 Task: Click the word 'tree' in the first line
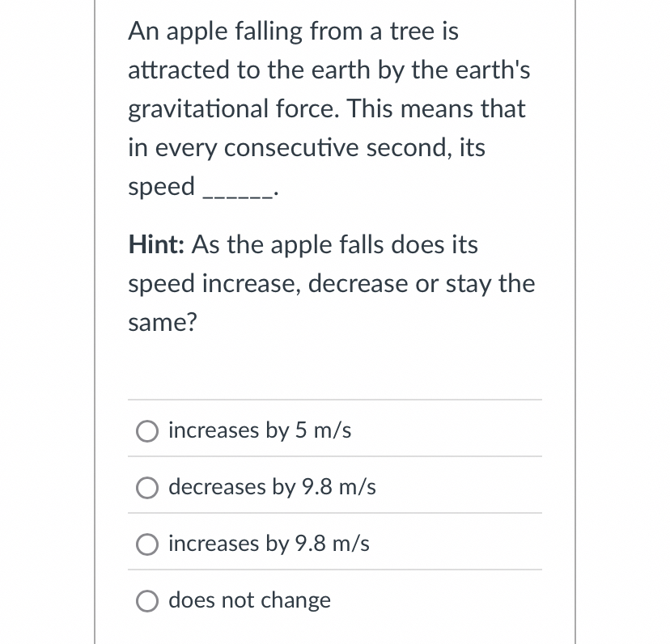(x=409, y=32)
